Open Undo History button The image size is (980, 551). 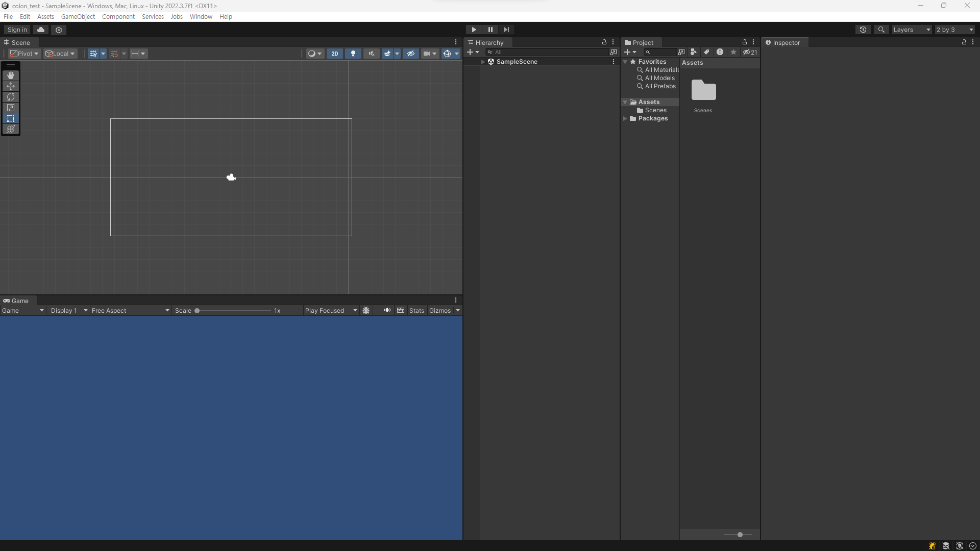point(863,30)
